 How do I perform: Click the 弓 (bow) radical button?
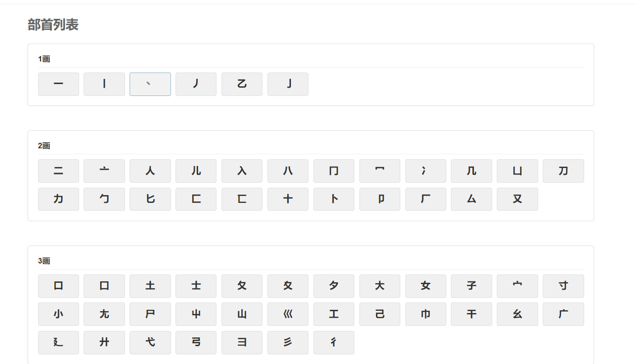tap(196, 342)
